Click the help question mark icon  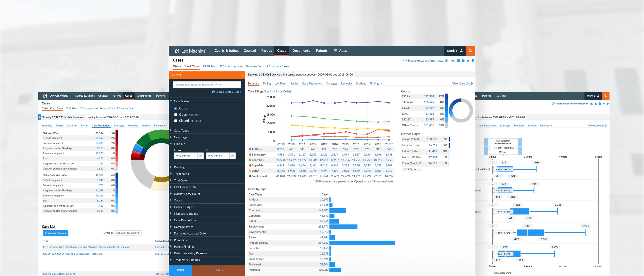473,61
